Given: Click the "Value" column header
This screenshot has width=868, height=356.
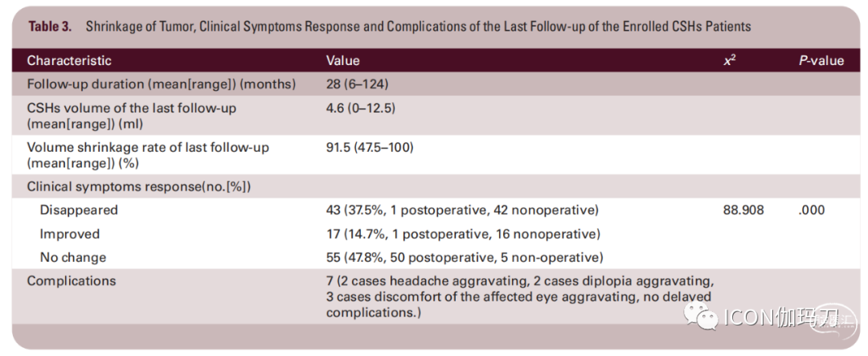Looking at the screenshot, I should tap(342, 60).
